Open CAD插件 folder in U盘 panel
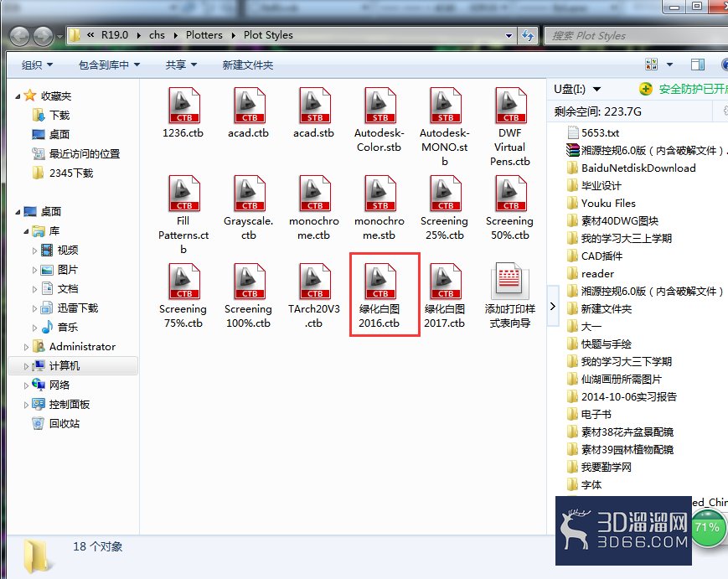Screen dimensions: 728x579 coord(602,256)
